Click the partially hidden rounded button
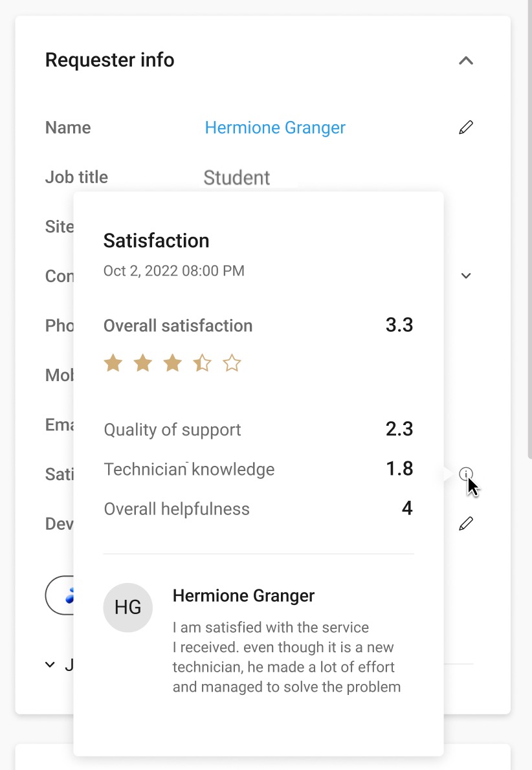532x770 pixels. (x=60, y=595)
